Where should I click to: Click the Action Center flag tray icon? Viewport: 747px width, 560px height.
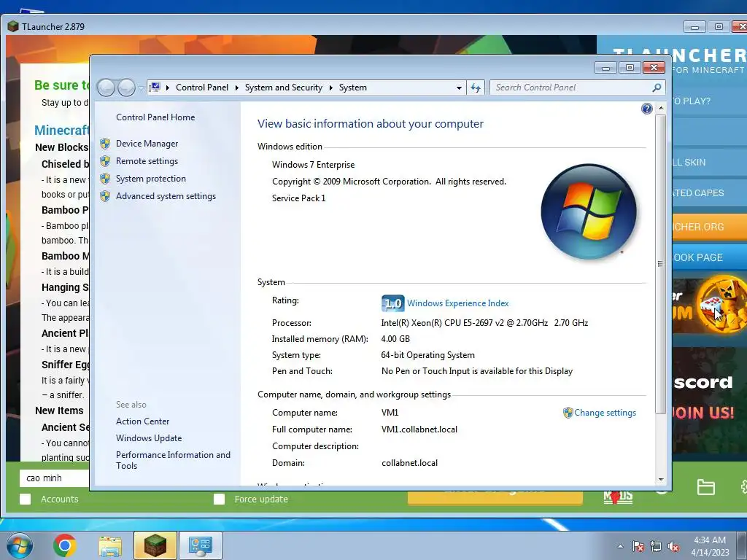click(x=638, y=547)
